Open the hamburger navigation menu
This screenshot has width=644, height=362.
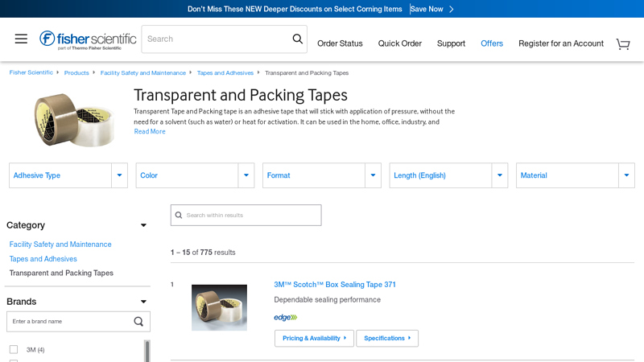coord(21,39)
